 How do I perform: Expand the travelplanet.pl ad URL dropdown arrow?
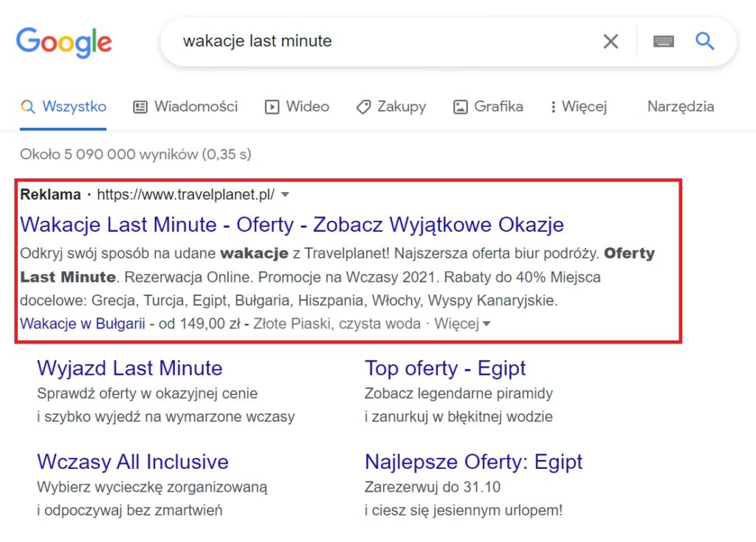pyautogui.click(x=286, y=195)
